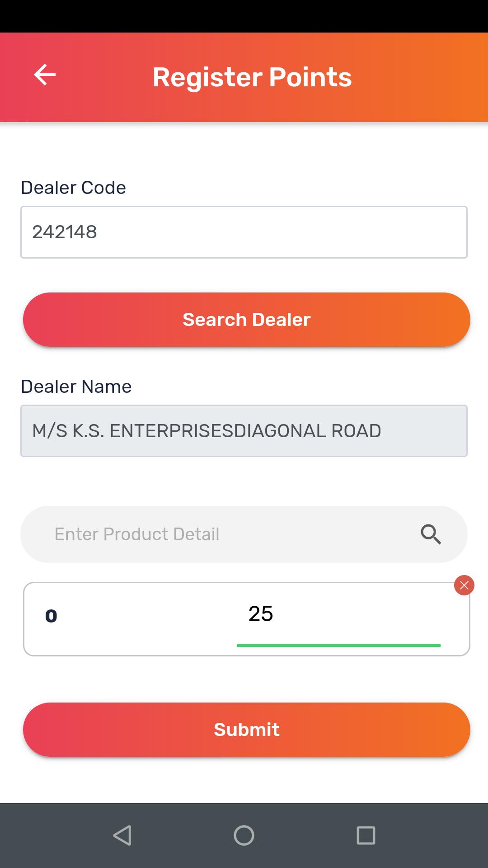Tap the Dealer Code label

(x=73, y=188)
